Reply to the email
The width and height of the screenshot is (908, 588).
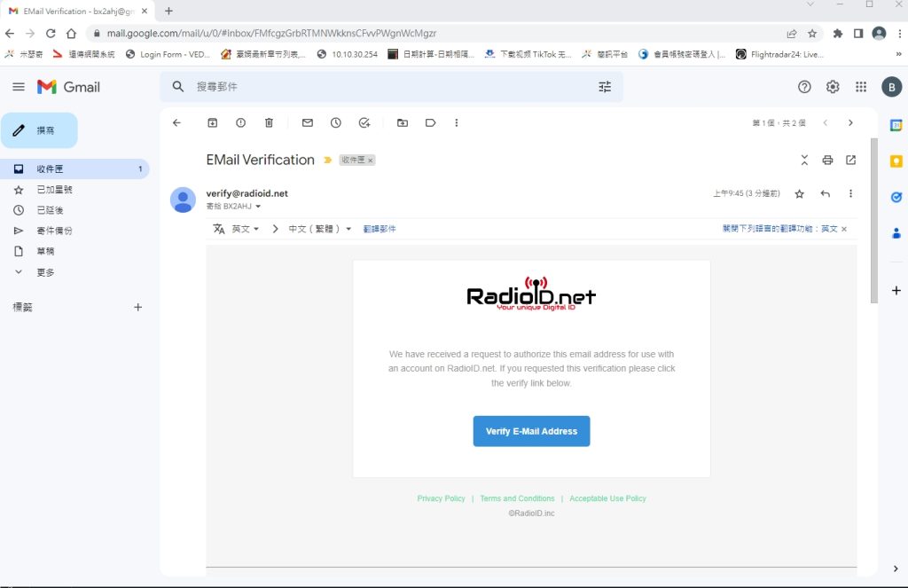click(826, 193)
